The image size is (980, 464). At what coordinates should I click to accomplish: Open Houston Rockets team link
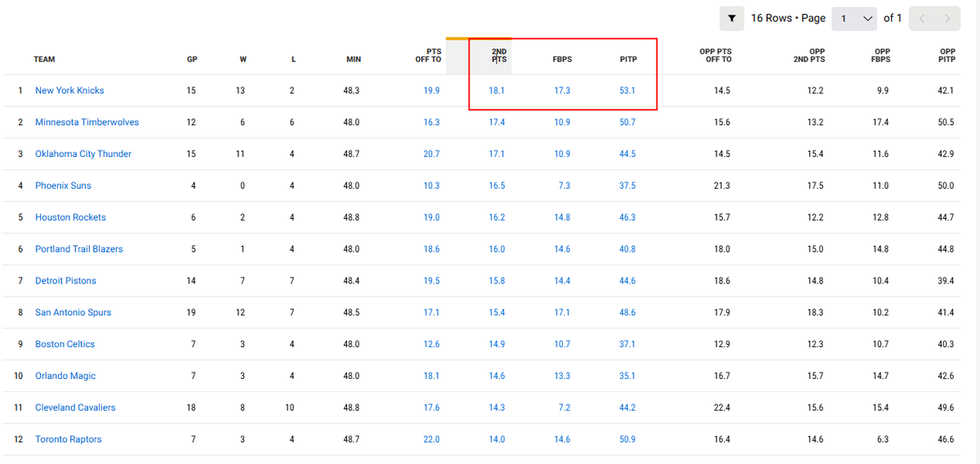[70, 218]
